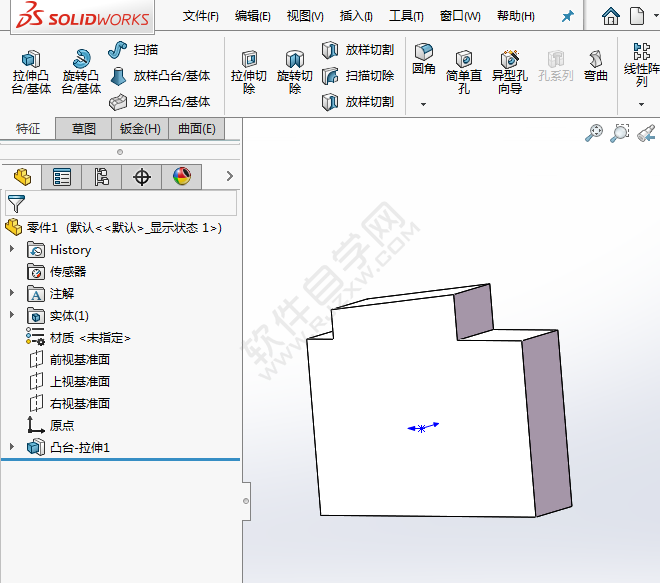Select the 上视基准面 top plane
Viewport: 660px width, 583px height.
pos(69,381)
